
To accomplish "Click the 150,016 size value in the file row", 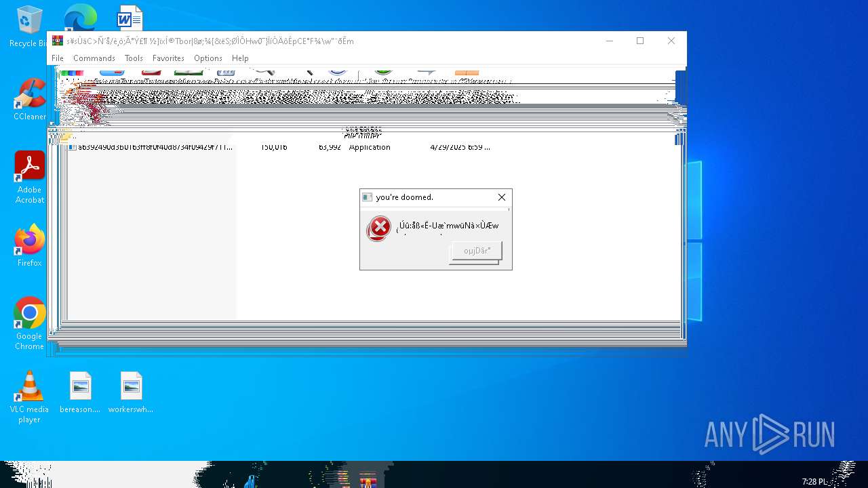I will pyautogui.click(x=274, y=147).
